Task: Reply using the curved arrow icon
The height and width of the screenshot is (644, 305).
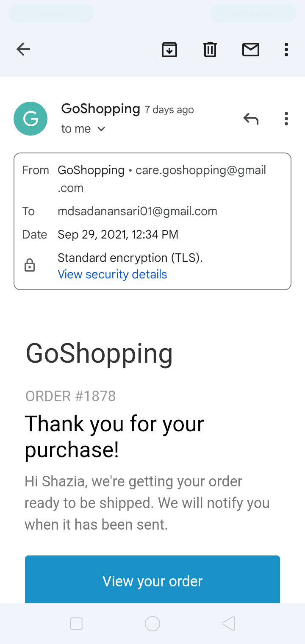Action: tap(251, 119)
